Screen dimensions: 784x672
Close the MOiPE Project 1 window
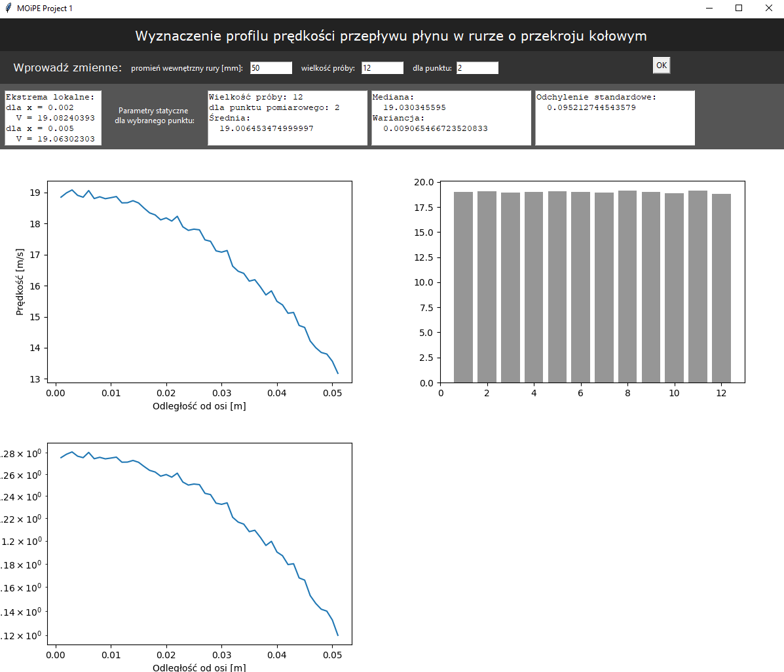(768, 8)
